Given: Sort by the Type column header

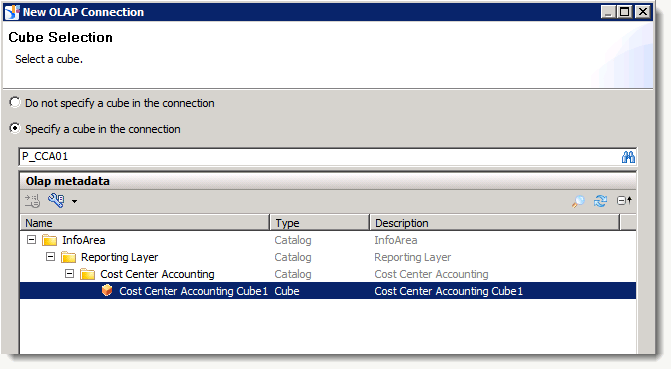Looking at the screenshot, I should tap(320, 223).
